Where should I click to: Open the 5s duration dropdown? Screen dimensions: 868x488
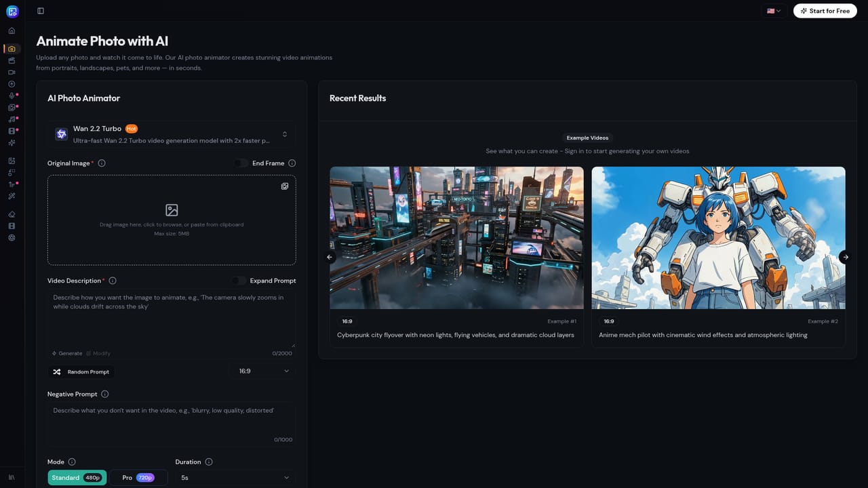(235, 478)
